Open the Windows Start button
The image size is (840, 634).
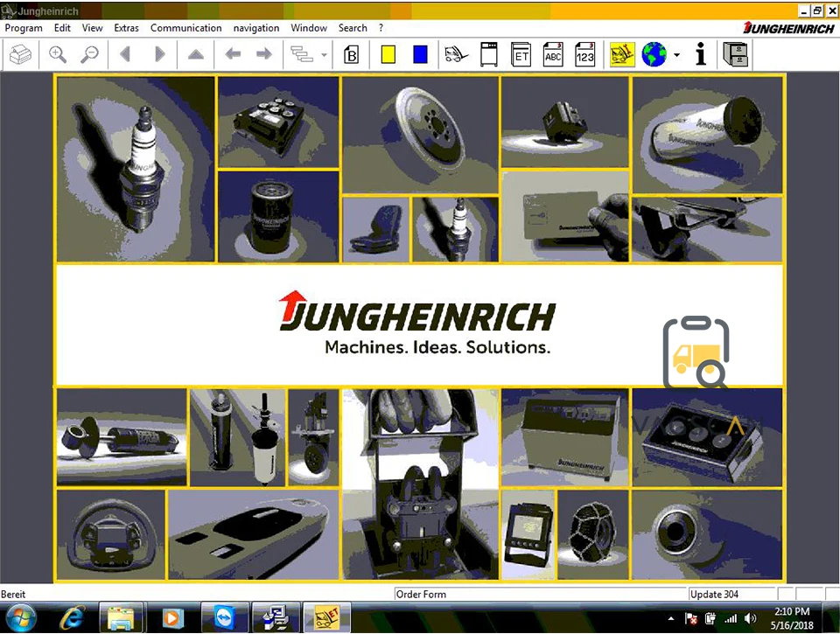[x=20, y=618]
